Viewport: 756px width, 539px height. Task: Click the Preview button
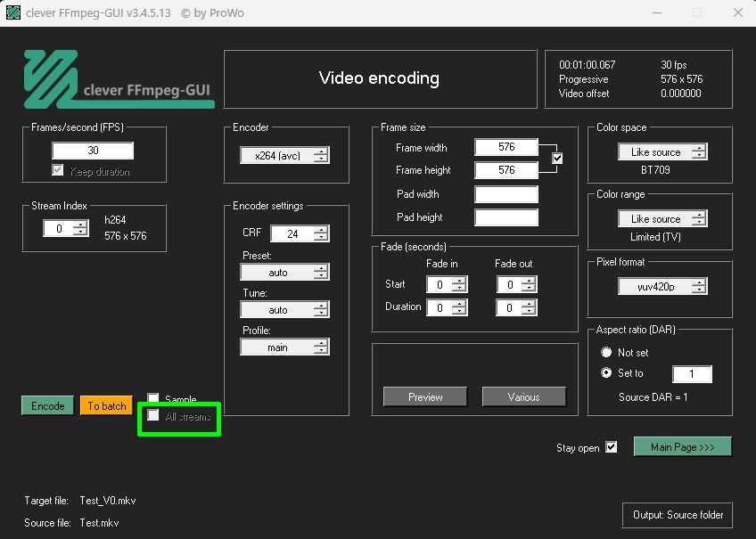[x=425, y=397]
